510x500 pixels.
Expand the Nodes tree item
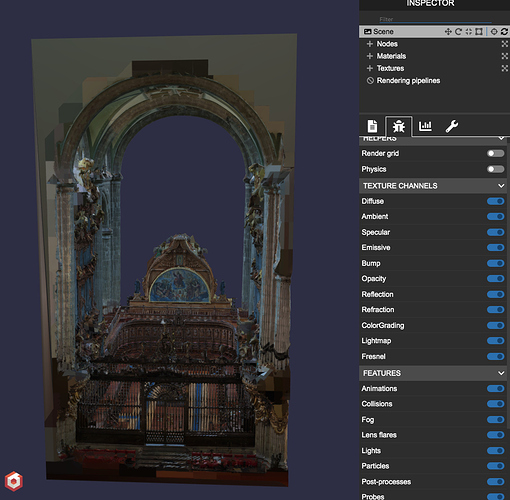tap(369, 44)
